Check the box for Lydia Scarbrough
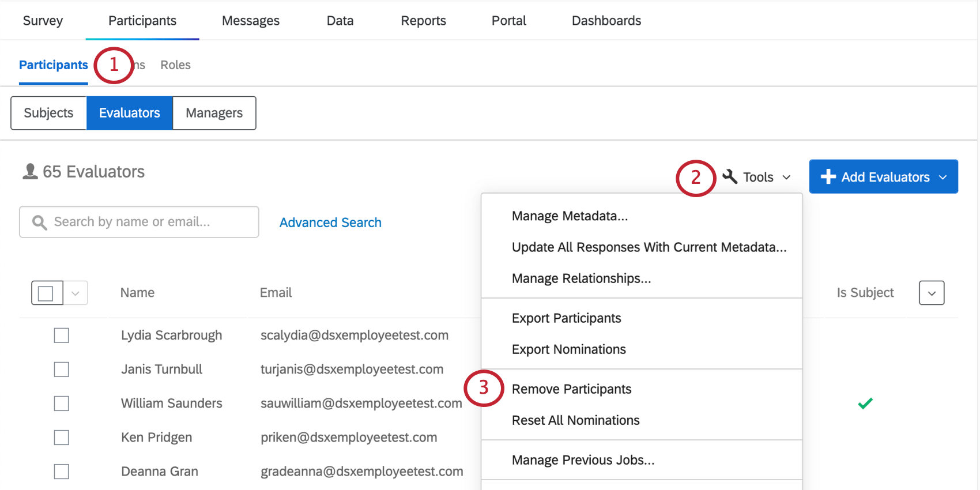980x490 pixels. tap(62, 336)
